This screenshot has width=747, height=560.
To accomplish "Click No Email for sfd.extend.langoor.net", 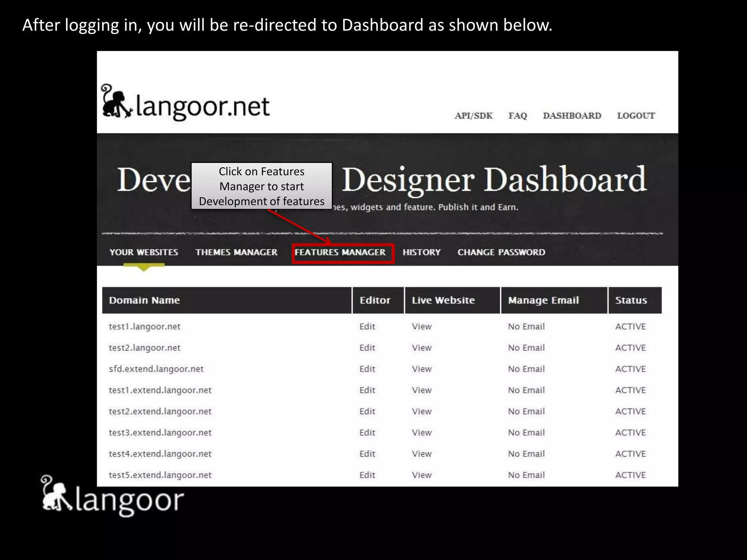I will coord(526,369).
